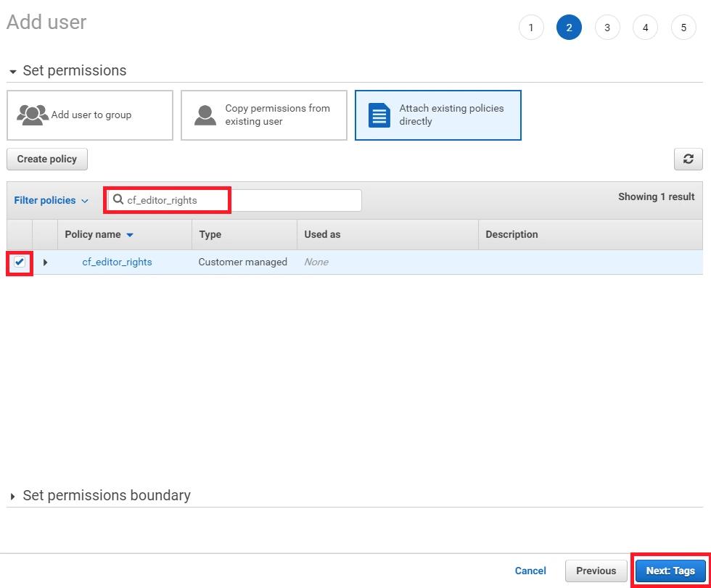Click the single user silhouette icon
Image resolution: width=711 pixels, height=588 pixels.
205,115
